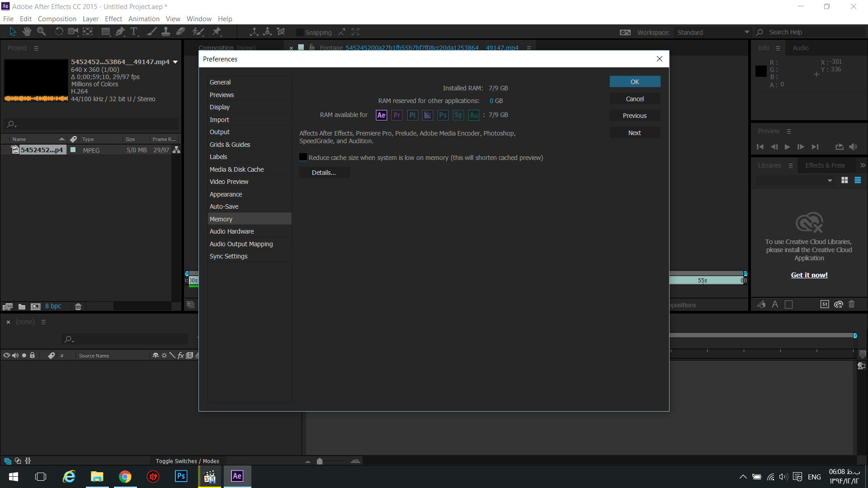Delete selected project item with trash icon
The height and width of the screenshot is (488, 868).
coord(78,306)
